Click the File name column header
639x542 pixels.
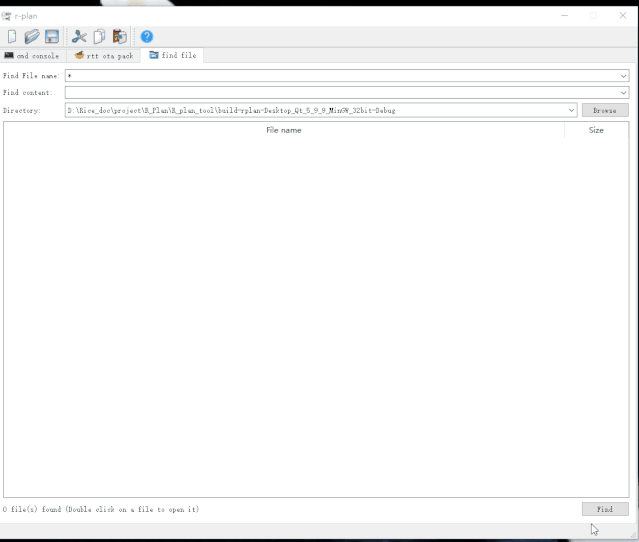coord(284,130)
